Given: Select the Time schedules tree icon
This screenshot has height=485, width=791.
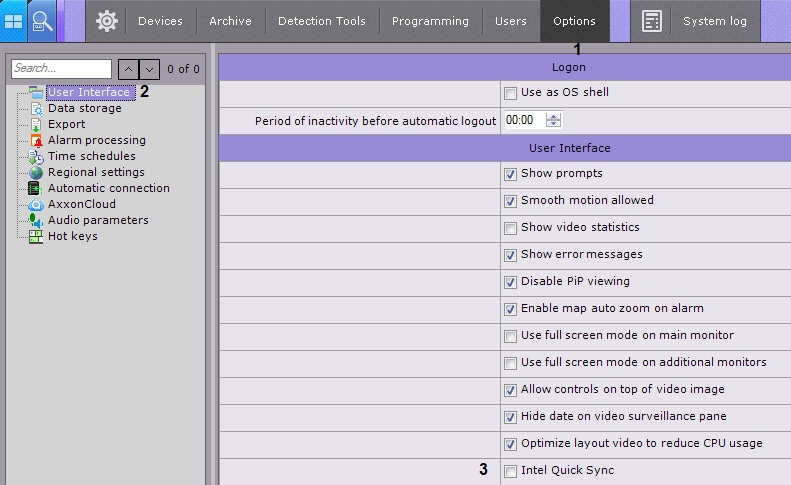Looking at the screenshot, I should pos(37,156).
